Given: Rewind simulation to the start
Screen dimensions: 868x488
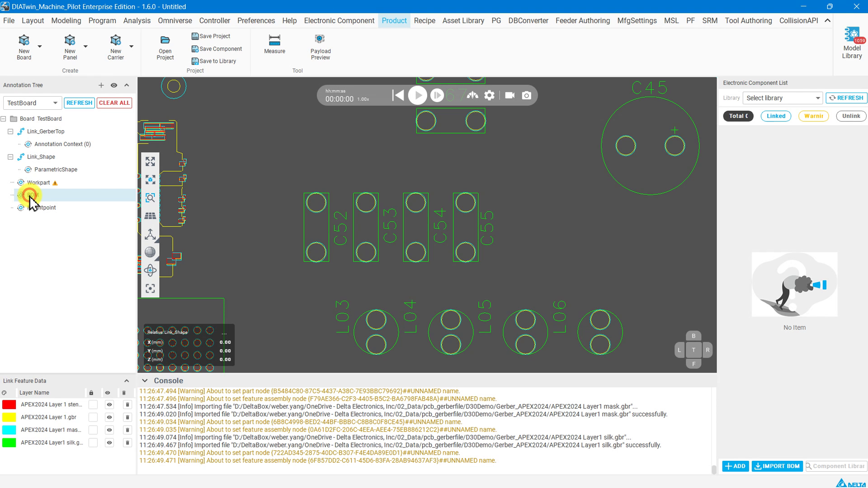Looking at the screenshot, I should [398, 95].
